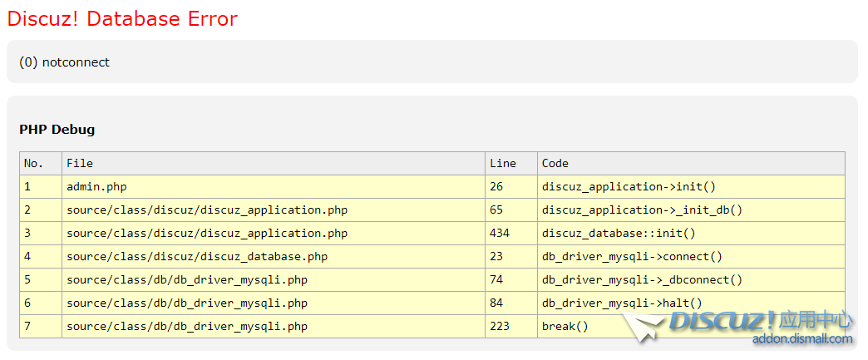Click the No. column header
Image resolution: width=868 pixels, height=360 pixels.
point(33,164)
